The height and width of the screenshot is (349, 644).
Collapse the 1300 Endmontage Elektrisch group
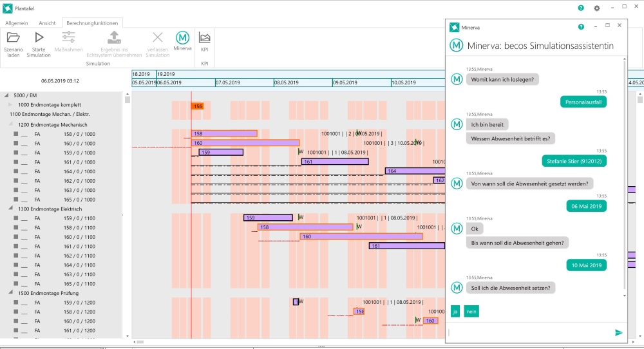10,209
